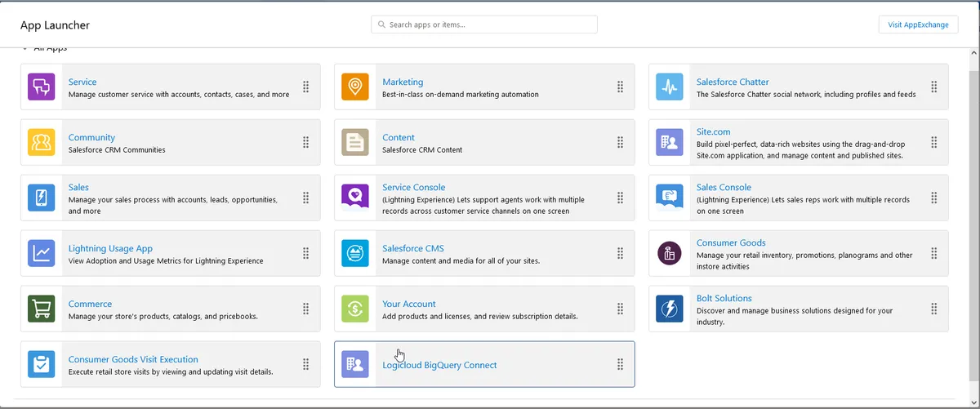
Task: Open the Community app link
Action: (91, 137)
